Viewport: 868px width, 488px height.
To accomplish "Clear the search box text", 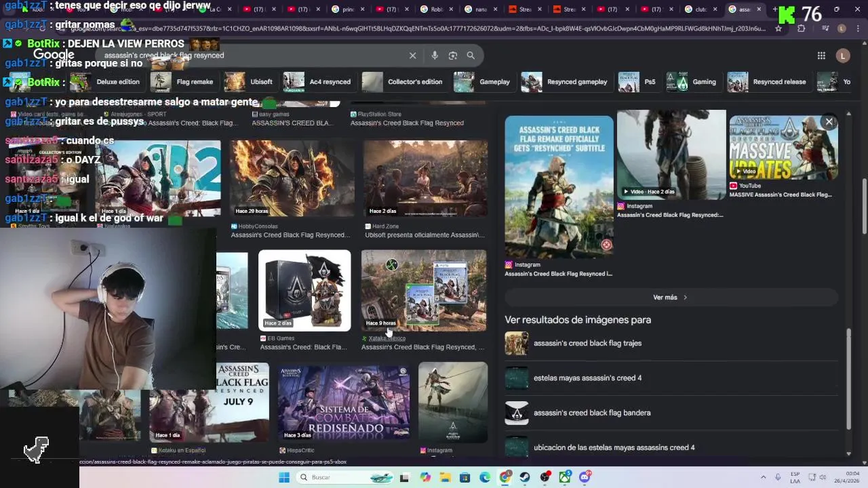I will 412,56.
